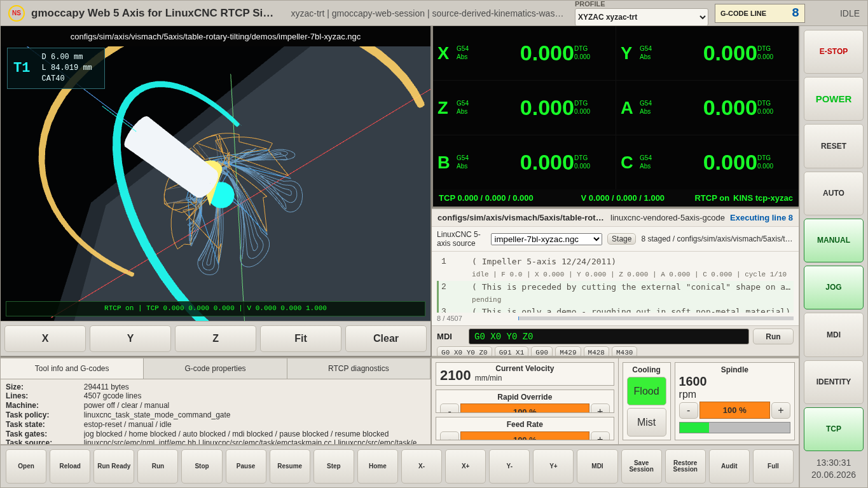Image resolution: width=868 pixels, height=488 pixels.
Task: Click the G-code position scrollbar beside 8 / 4507
Action: 656,318
